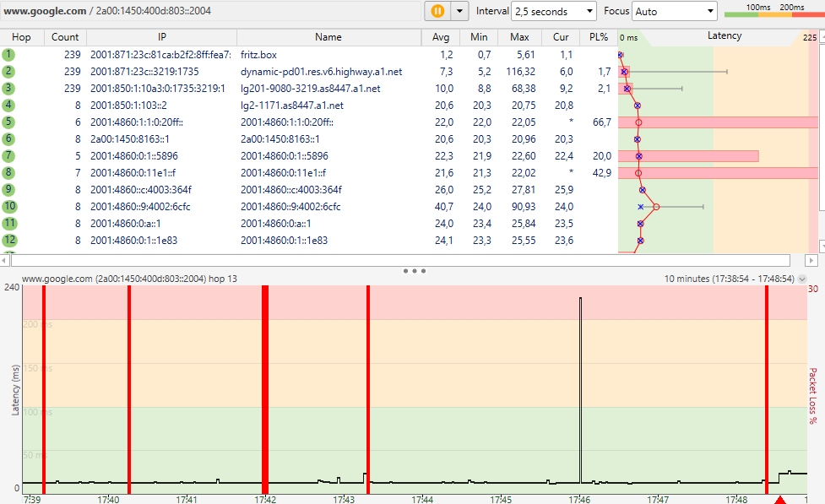Click IP cell 2001:4860:1:1:0:20ff::
825x504 pixels.
coord(136,122)
